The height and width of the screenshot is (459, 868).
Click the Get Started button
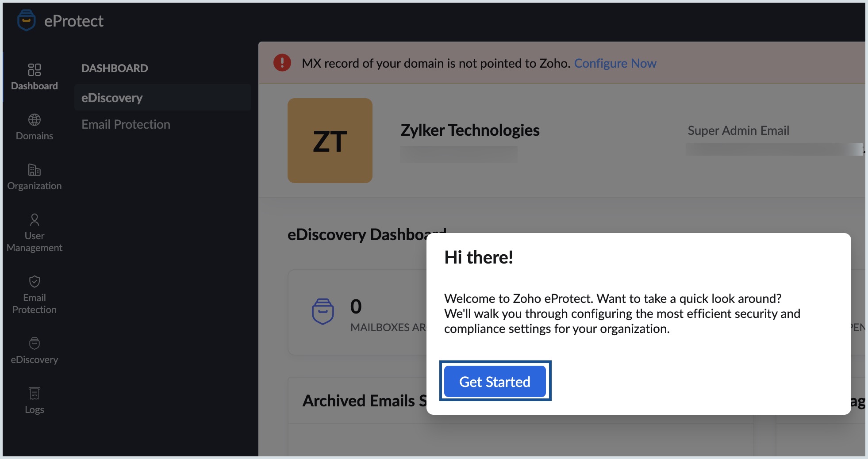tap(495, 381)
